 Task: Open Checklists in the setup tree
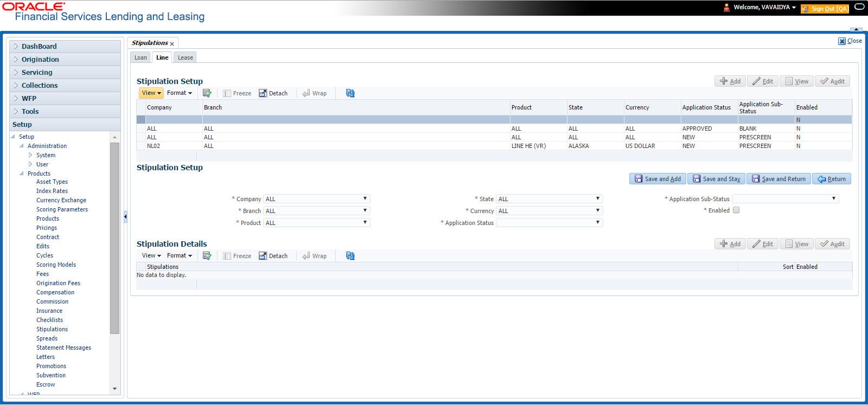pyautogui.click(x=49, y=320)
